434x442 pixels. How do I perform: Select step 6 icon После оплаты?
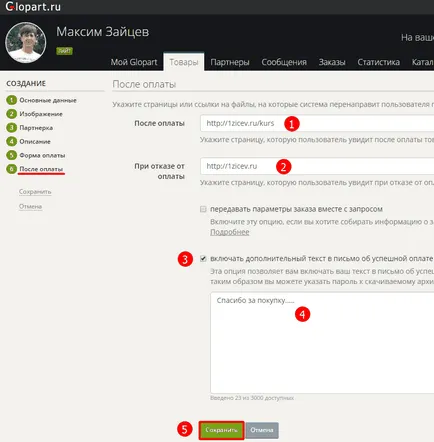pyautogui.click(x=11, y=169)
